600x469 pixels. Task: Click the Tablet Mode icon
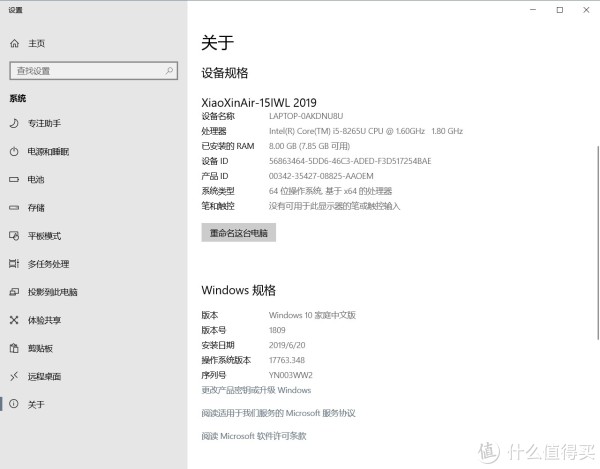14,236
